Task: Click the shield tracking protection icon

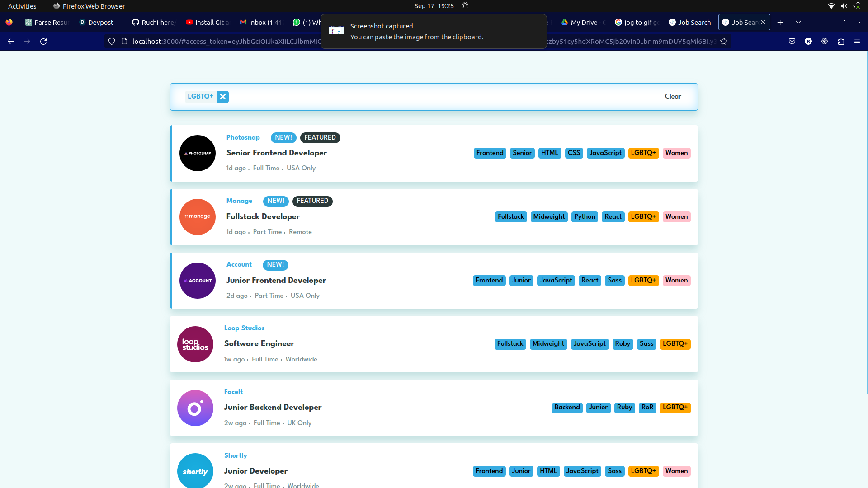Action: click(x=112, y=42)
